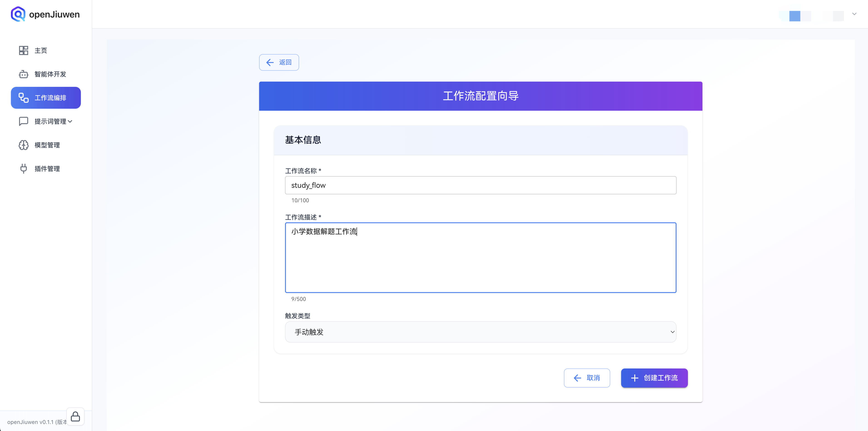Expand the 提示词管理 chevron in sidebar
Viewport: 868px width, 431px height.
pos(70,121)
